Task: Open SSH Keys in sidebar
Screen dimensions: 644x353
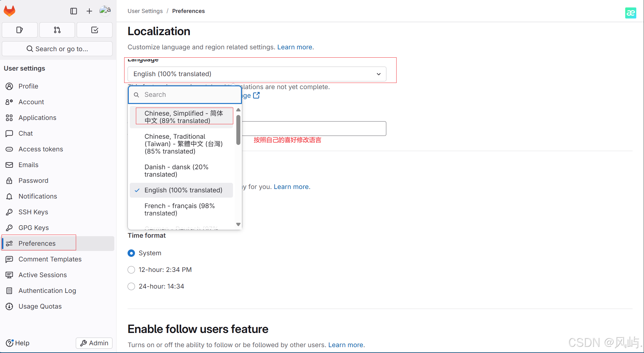Action: click(33, 212)
